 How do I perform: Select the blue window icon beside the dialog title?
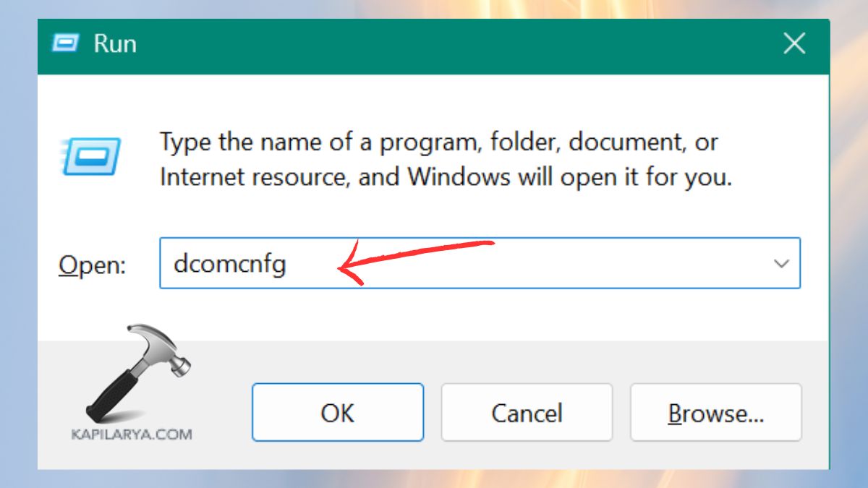[66, 43]
